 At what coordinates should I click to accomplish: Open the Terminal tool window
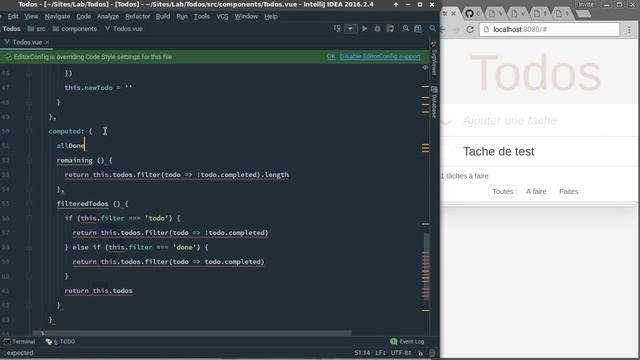pyautogui.click(x=19, y=342)
